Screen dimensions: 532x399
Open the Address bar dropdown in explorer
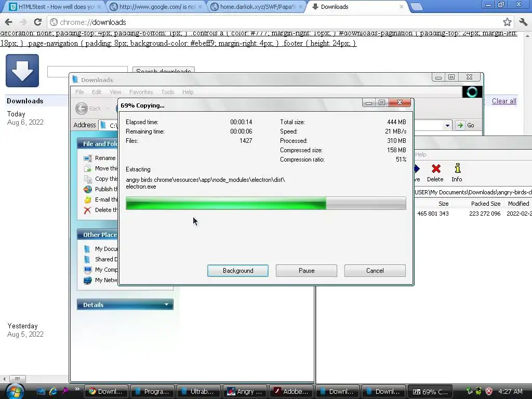pyautogui.click(x=447, y=126)
